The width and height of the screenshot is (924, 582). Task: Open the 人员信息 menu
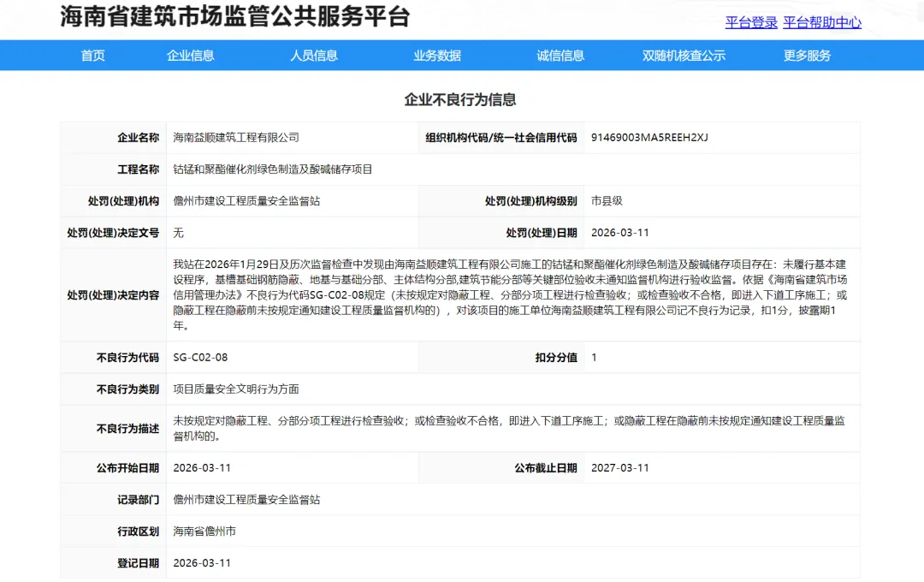tap(313, 56)
